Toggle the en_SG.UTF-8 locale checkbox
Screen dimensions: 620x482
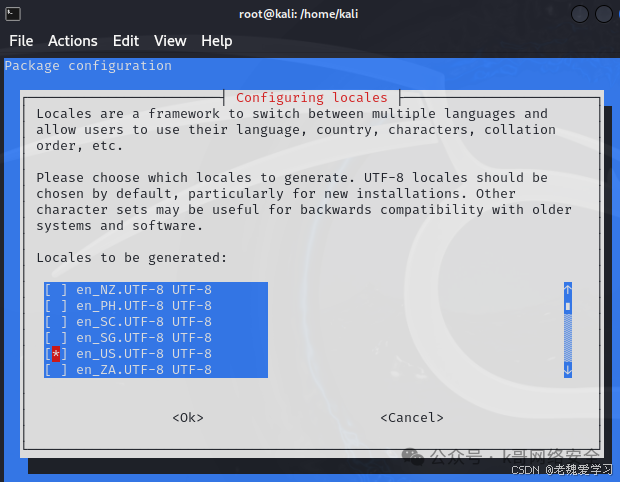pyautogui.click(x=56, y=338)
